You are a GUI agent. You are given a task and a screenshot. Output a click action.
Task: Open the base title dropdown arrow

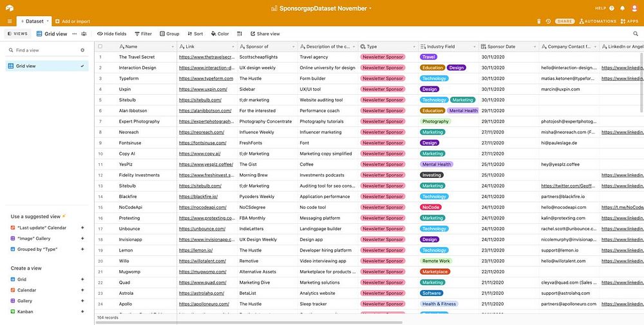pyautogui.click(x=370, y=8)
